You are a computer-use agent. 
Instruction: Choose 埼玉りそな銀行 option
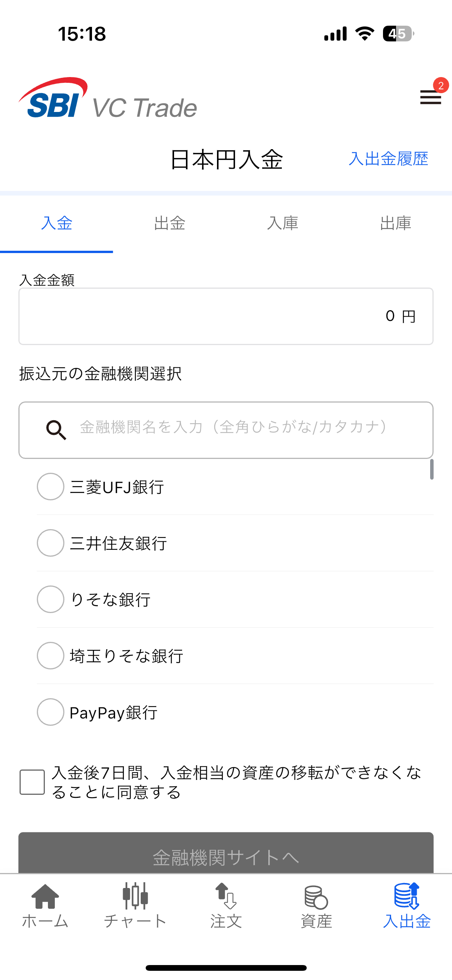point(51,656)
